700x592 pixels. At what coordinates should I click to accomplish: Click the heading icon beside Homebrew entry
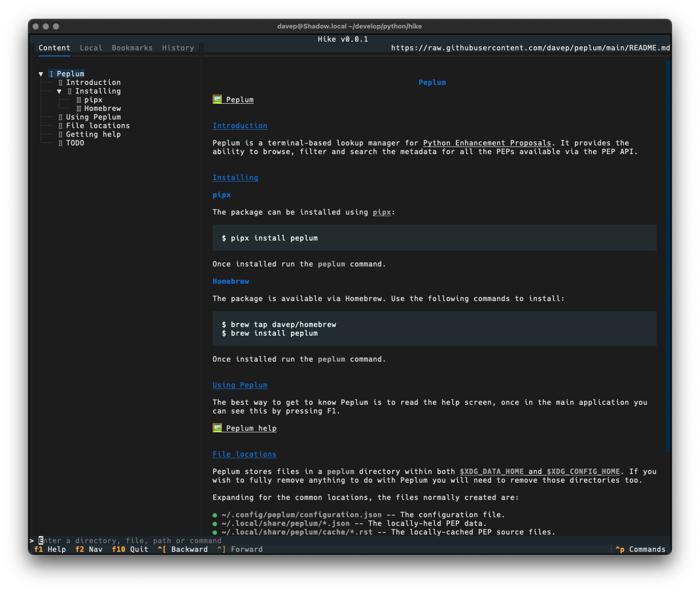(79, 108)
